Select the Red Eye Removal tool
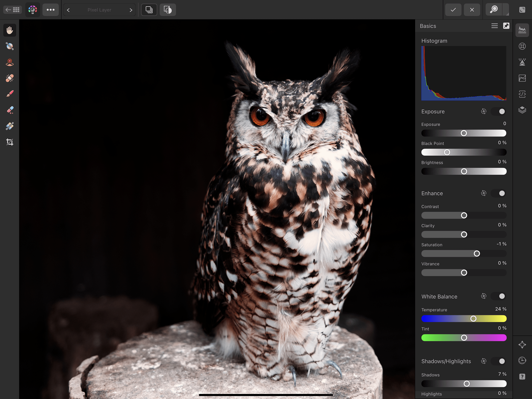This screenshot has height=399, width=532. pos(10,62)
